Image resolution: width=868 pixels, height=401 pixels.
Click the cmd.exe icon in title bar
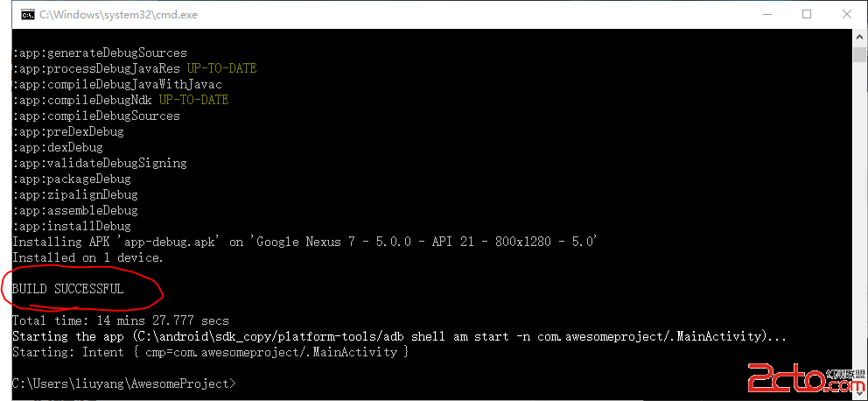click(x=27, y=14)
